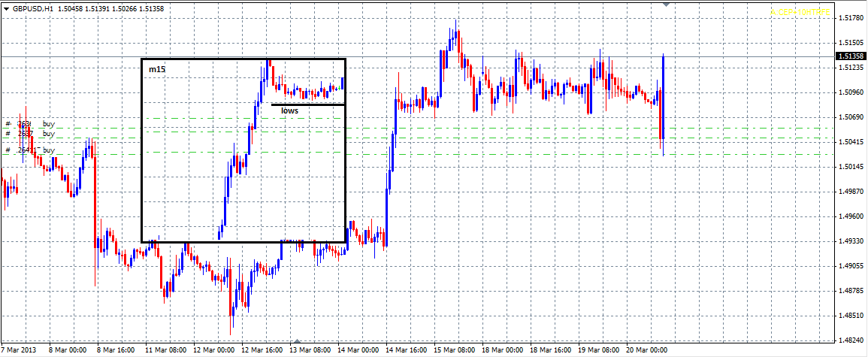Select the 'm15' text label

tap(157, 69)
